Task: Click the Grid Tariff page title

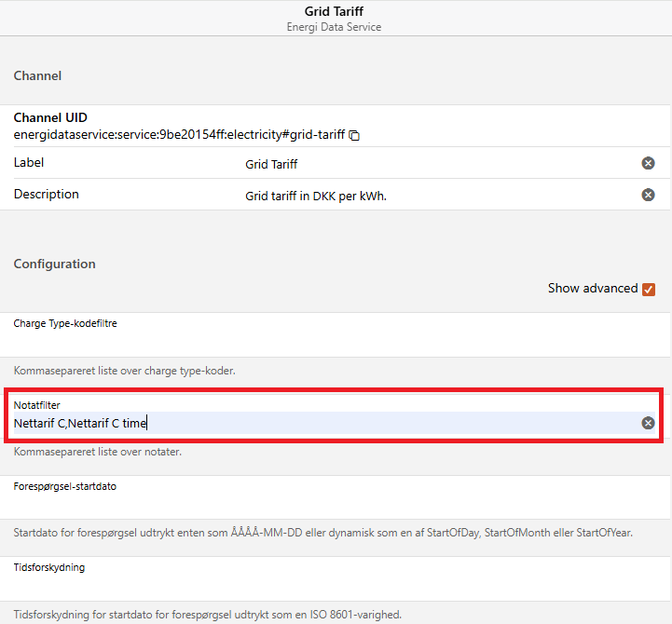Action: (336, 12)
